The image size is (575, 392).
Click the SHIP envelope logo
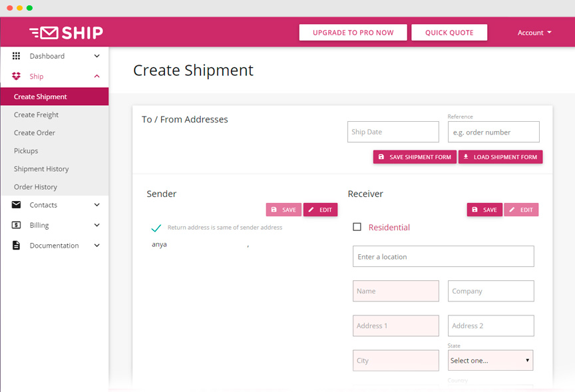click(x=67, y=33)
